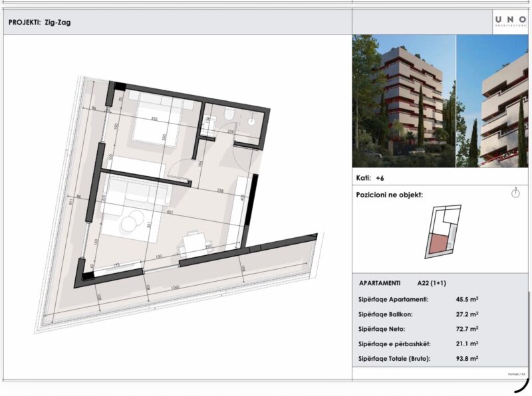This screenshot has width=532, height=396.
Task: Click the north arrow compass icon
Action: click(515, 193)
